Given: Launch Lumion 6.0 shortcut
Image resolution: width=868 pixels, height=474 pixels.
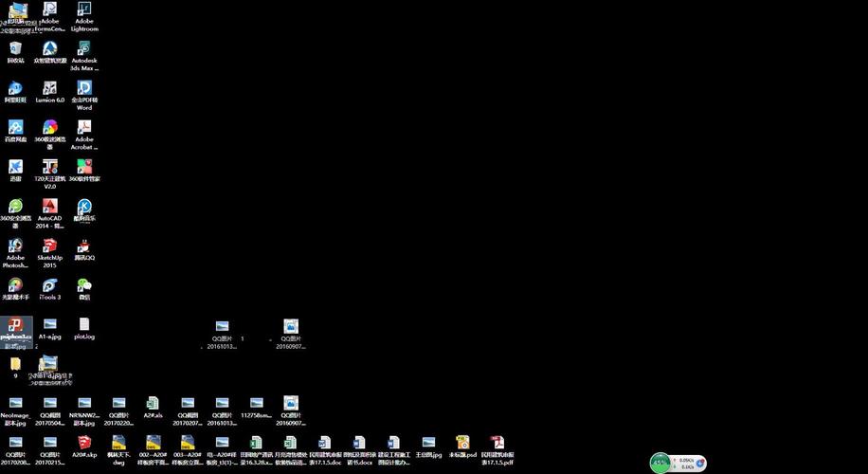Looking at the screenshot, I should click(x=50, y=92).
